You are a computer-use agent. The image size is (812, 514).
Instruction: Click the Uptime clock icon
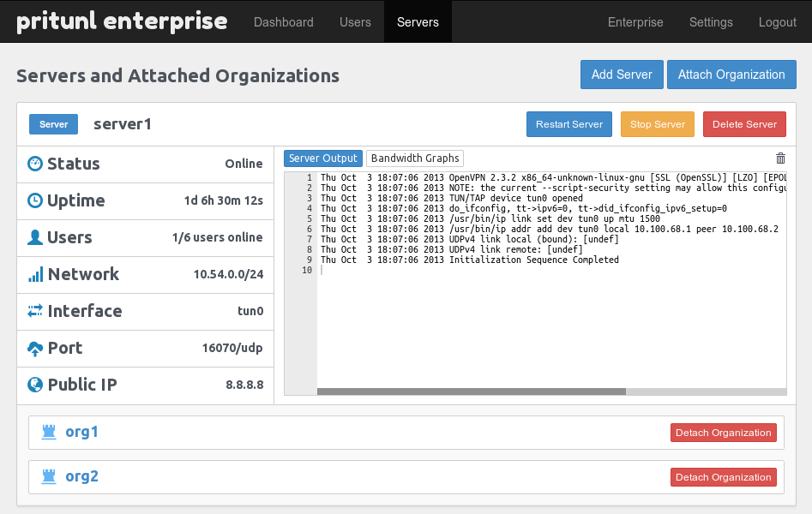35,200
